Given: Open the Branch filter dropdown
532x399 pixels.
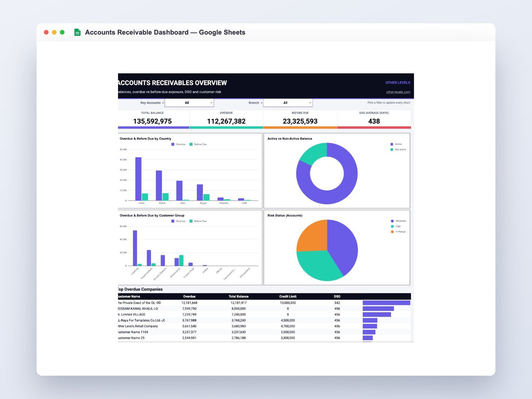Looking at the screenshot, I should [x=288, y=103].
